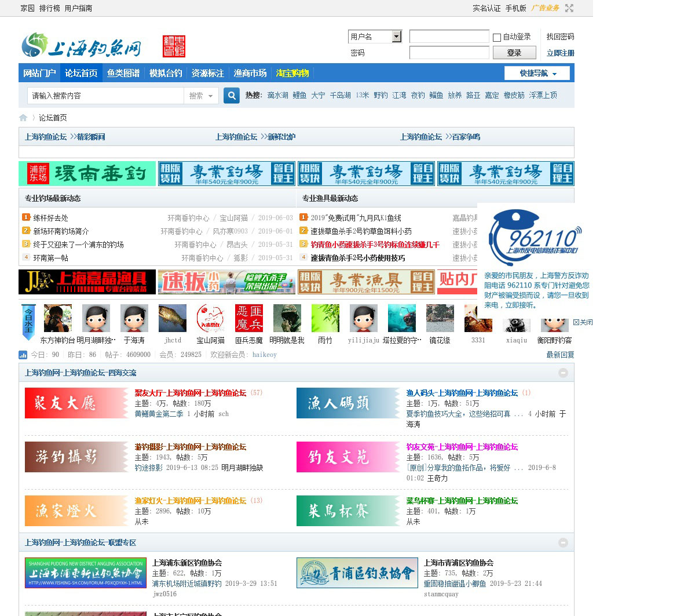Toggle the 自动登录 checkbox
695x616 pixels.
pyautogui.click(x=497, y=38)
